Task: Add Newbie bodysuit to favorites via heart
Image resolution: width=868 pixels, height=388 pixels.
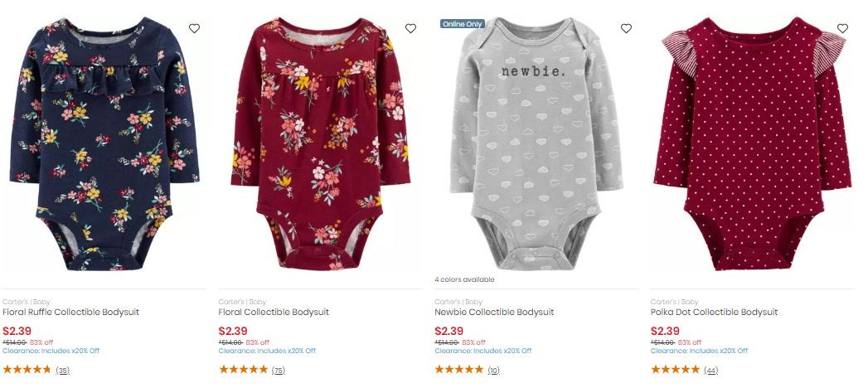Action: pos(626,28)
